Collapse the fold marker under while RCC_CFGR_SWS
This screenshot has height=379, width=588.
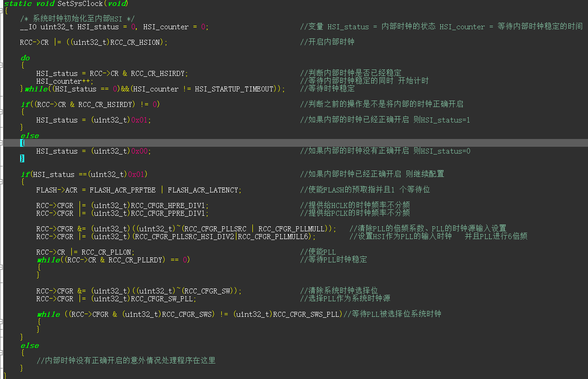coord(1,322)
